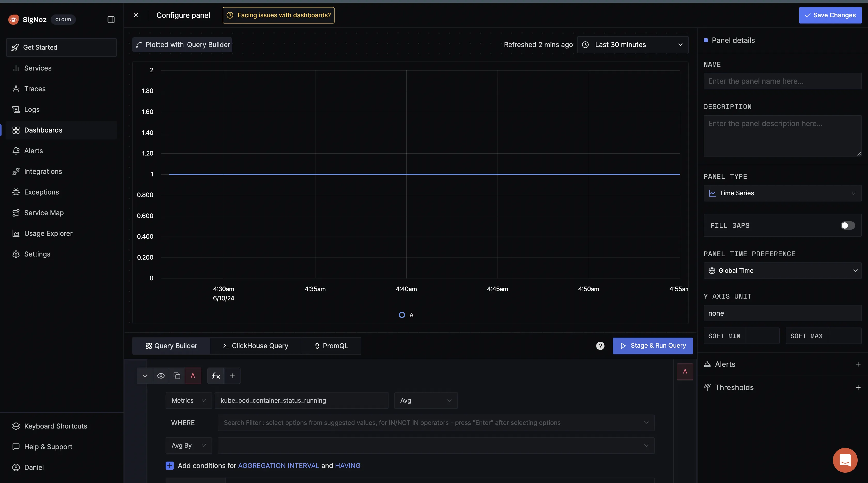Collapse the sidebar with panel toggle icon
The width and height of the screenshot is (868, 483).
pos(111,20)
